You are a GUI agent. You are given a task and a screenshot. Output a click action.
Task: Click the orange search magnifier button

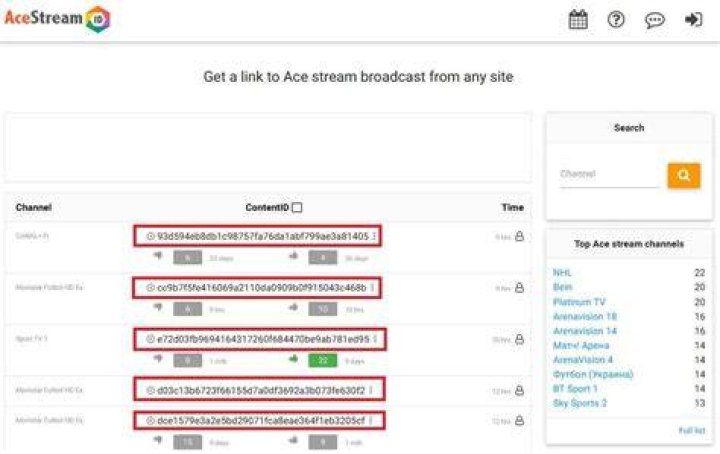coord(684,175)
